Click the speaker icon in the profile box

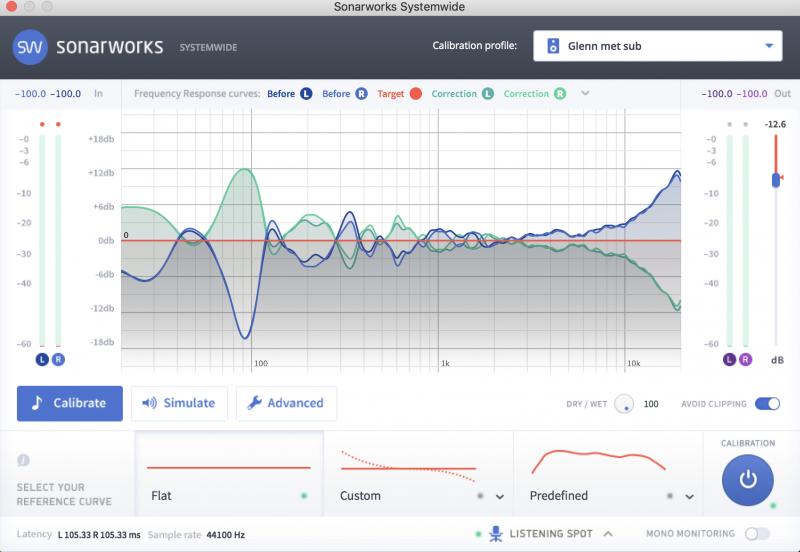pos(553,46)
